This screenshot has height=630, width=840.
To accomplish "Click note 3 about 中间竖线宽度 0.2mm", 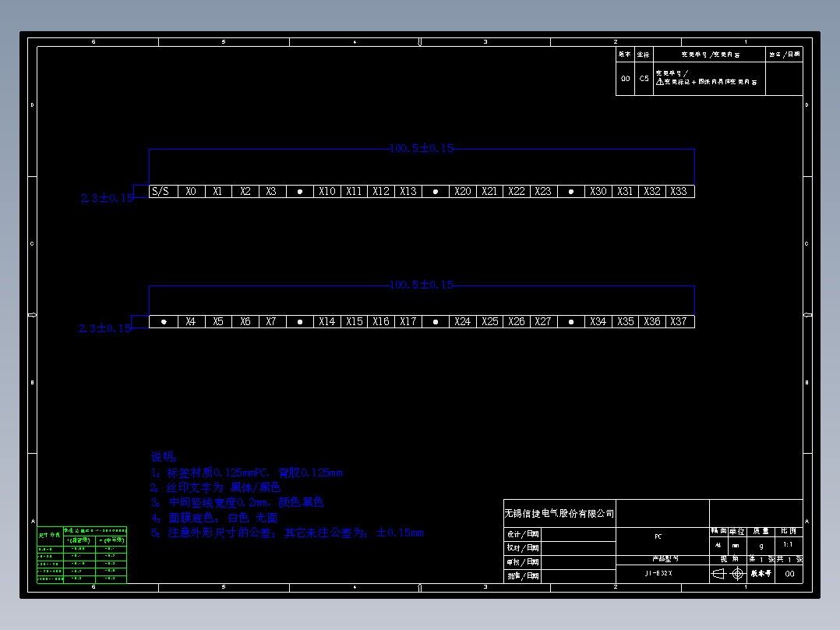I will tap(238, 502).
